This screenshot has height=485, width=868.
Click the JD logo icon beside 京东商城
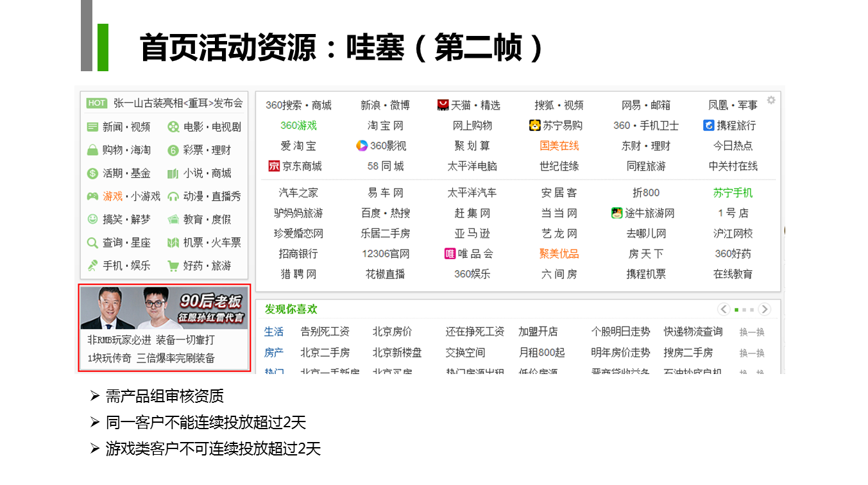(274, 166)
